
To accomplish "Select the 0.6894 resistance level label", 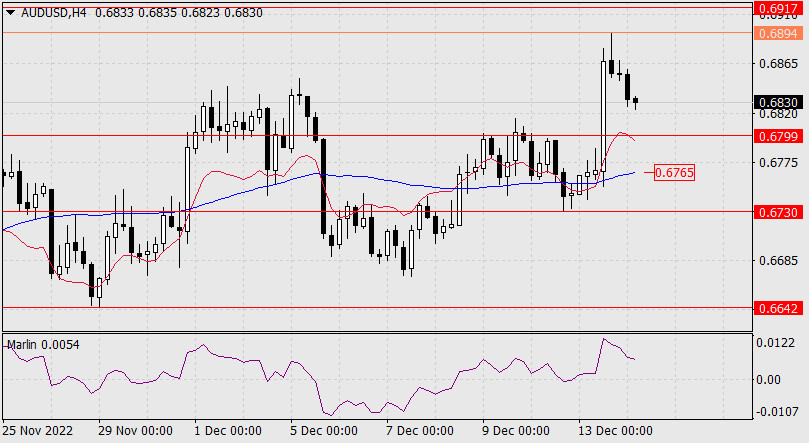I will [779, 33].
